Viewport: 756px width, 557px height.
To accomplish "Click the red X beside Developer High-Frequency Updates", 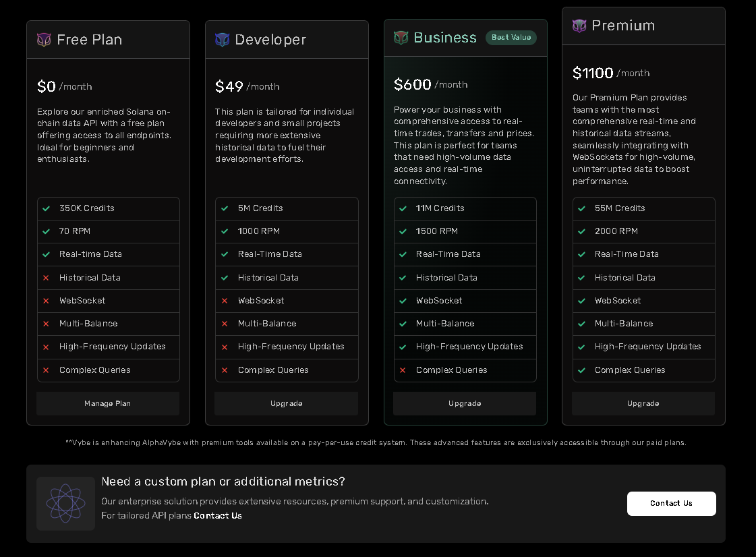I will 225,347.
